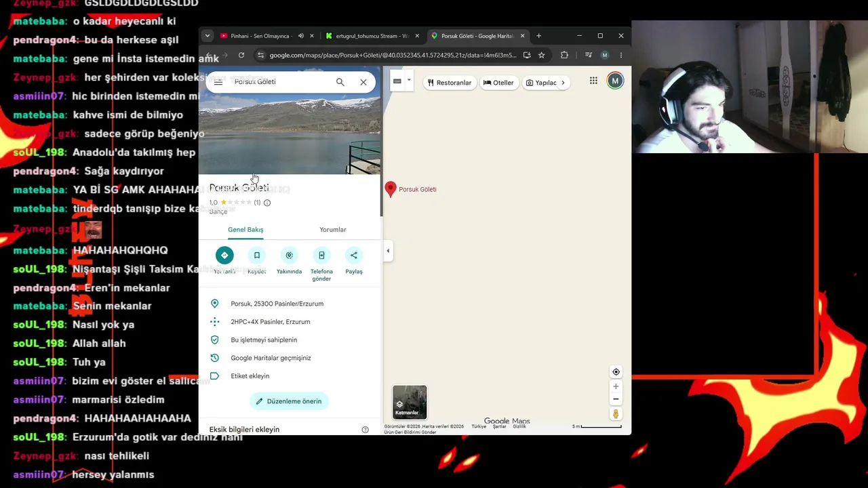The image size is (868, 488).
Task: Click Ürün Geri Bildirimi Gönder link
Action: point(410,432)
